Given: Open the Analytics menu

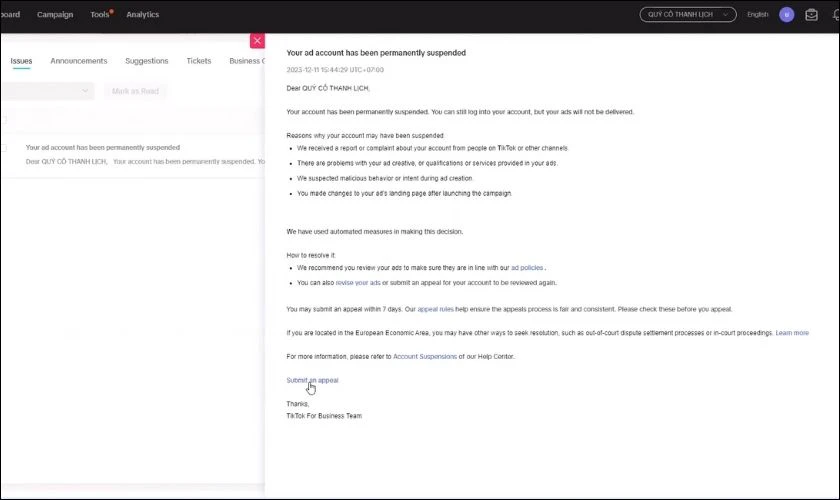Looking at the screenshot, I should [142, 14].
